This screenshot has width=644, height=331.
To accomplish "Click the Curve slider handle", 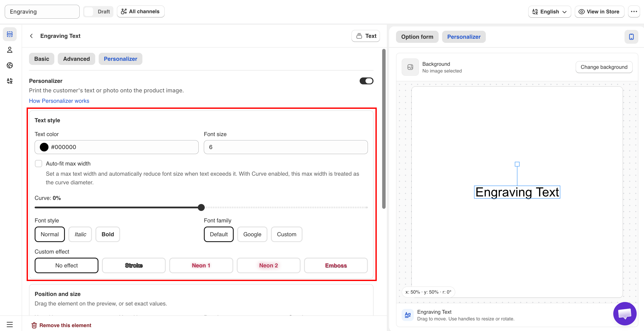I will pos(201,207).
